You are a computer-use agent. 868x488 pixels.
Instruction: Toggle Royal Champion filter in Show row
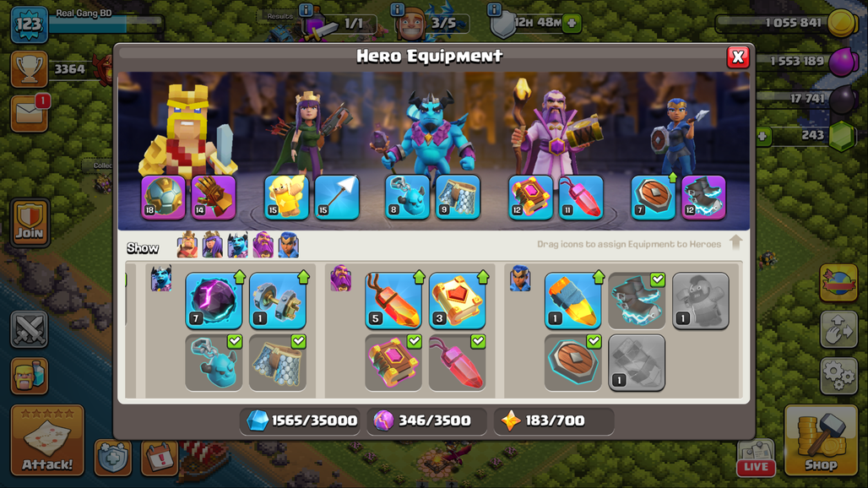coord(289,245)
